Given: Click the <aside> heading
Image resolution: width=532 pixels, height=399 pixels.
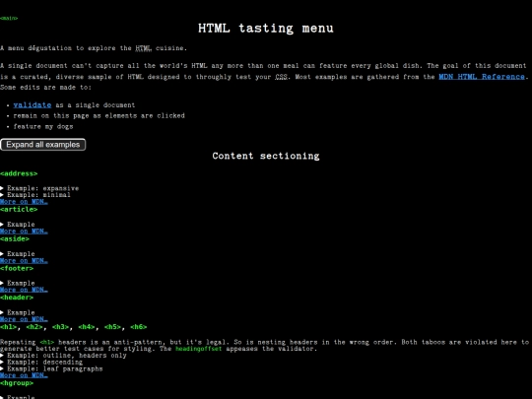Looking at the screenshot, I should pyautogui.click(x=15, y=238).
